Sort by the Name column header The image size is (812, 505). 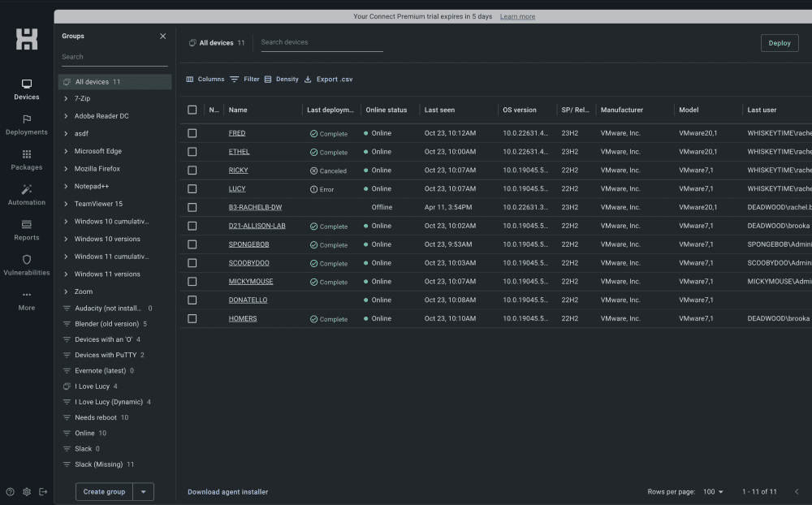point(238,110)
